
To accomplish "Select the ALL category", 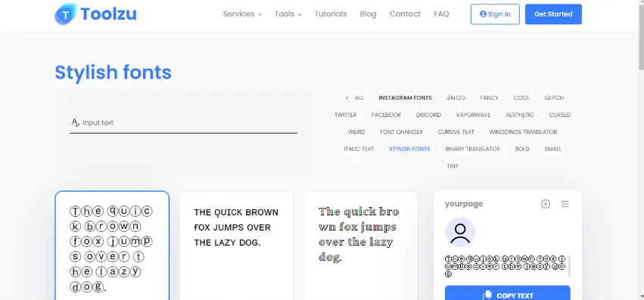I will coord(359,98).
